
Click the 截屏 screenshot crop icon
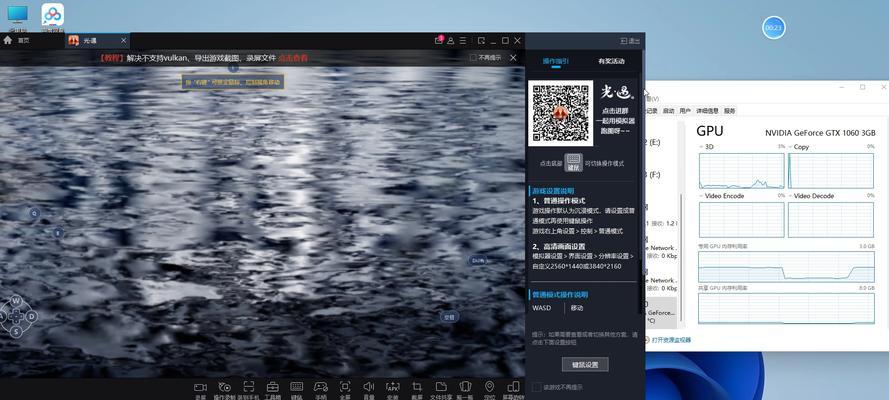pyautogui.click(x=417, y=387)
